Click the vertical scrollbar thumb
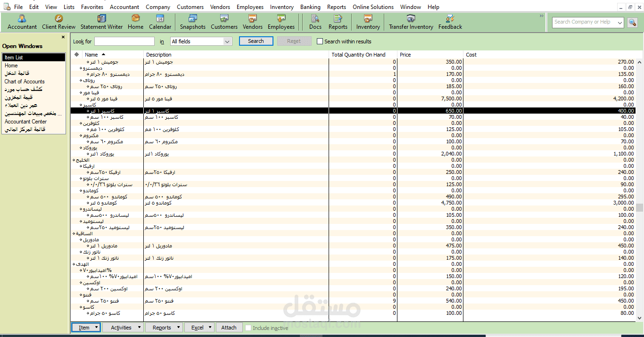 click(639, 208)
